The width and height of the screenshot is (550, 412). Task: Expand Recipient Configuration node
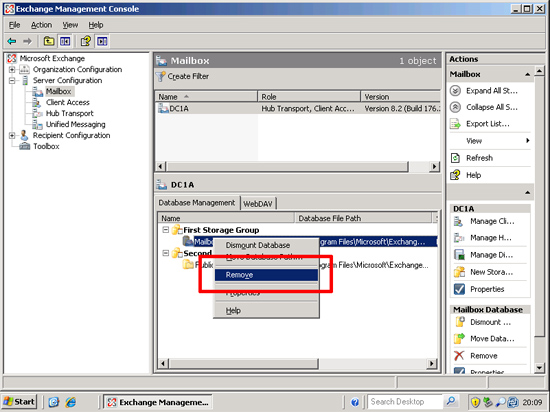pyautogui.click(x=12, y=135)
